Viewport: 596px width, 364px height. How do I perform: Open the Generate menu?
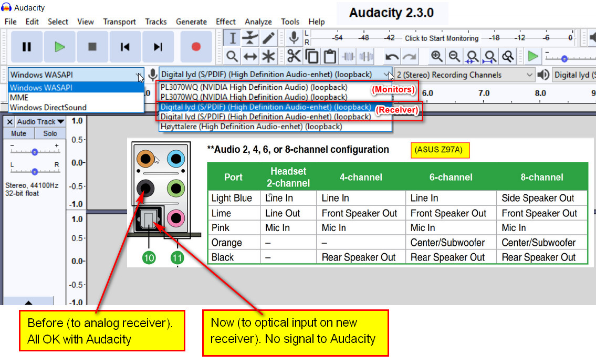click(191, 22)
